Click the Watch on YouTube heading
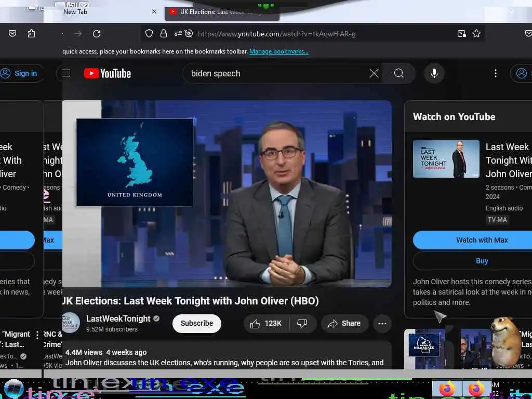This screenshot has height=399, width=532. click(x=454, y=117)
